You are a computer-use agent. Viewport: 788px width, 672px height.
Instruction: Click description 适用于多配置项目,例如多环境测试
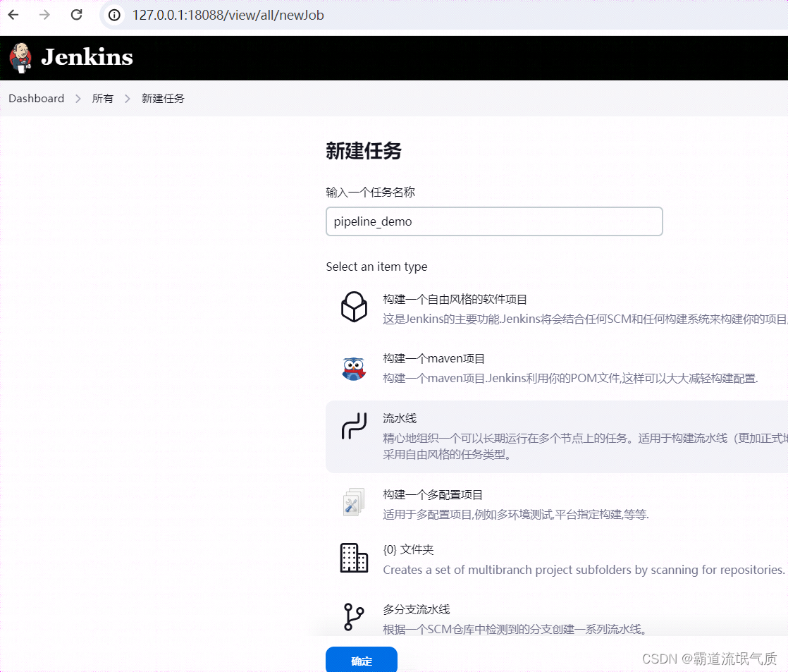click(516, 514)
